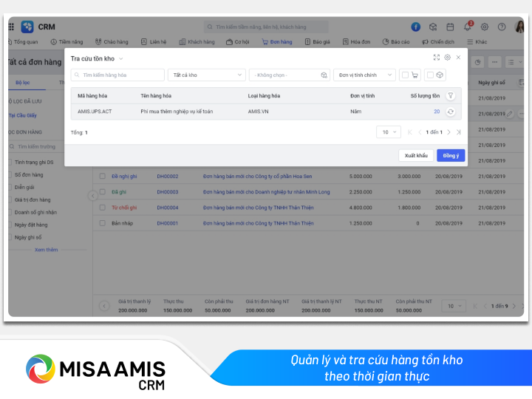The width and height of the screenshot is (532, 399).
Task: Click the Tìm kiếm hàng hóa search field
Action: (x=117, y=75)
